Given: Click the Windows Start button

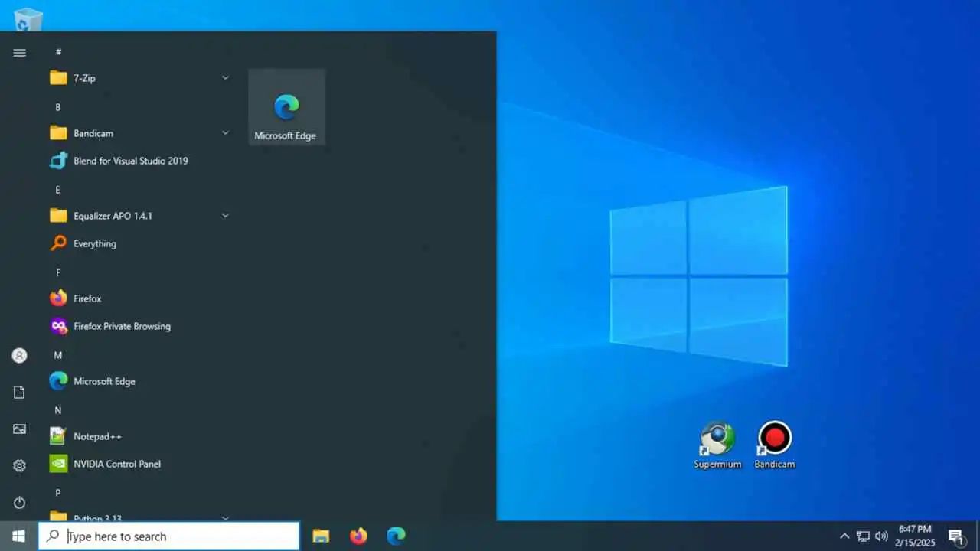Looking at the screenshot, I should (19, 536).
